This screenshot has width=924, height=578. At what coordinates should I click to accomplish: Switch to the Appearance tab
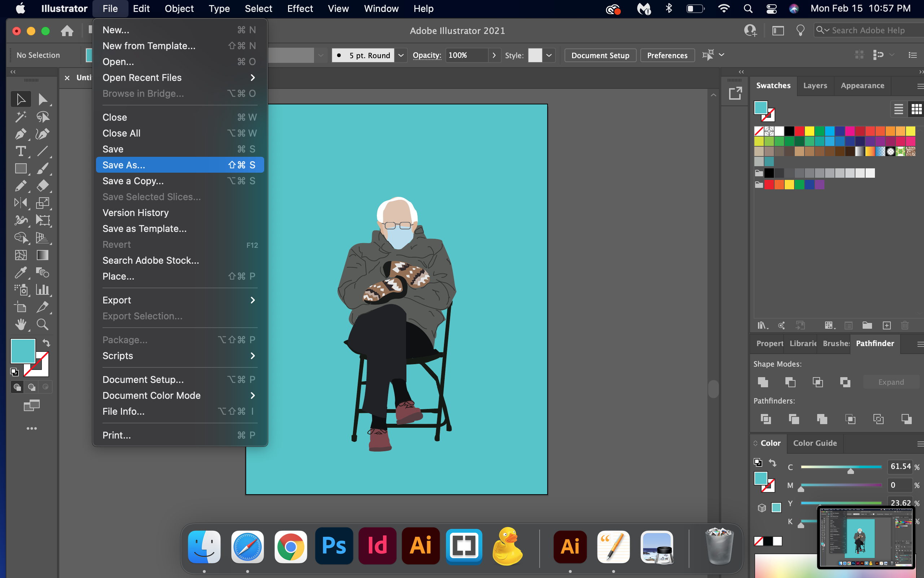pyautogui.click(x=862, y=86)
